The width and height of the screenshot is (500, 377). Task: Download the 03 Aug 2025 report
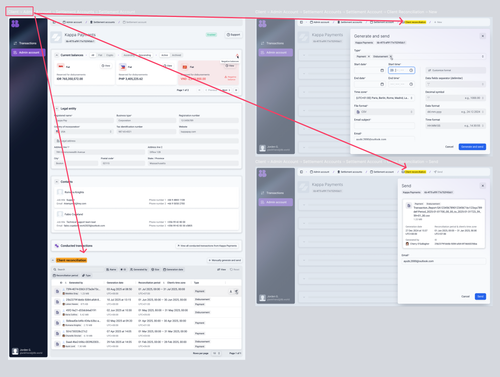coord(231,292)
